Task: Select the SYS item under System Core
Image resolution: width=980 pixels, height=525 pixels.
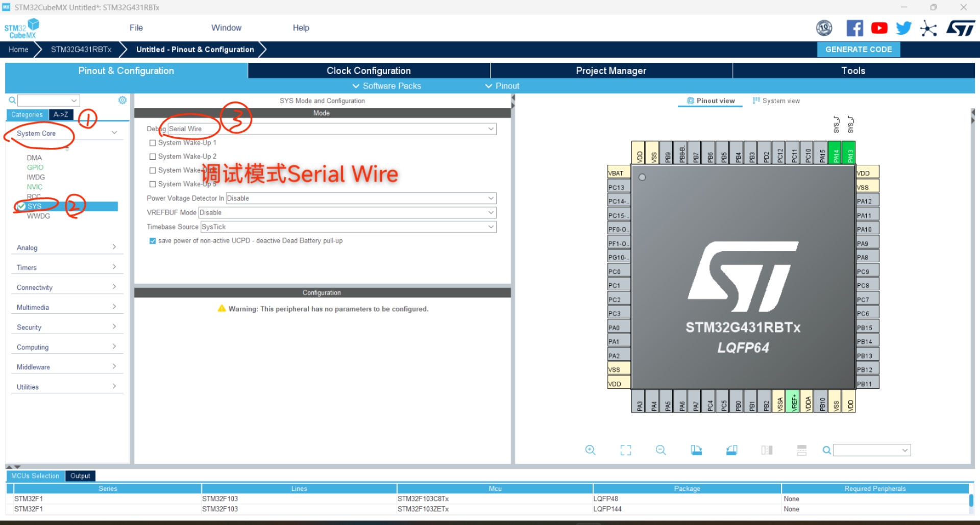Action: pyautogui.click(x=35, y=206)
